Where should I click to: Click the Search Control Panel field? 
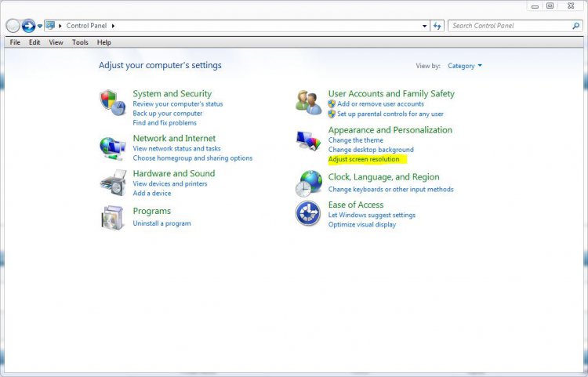(x=515, y=26)
